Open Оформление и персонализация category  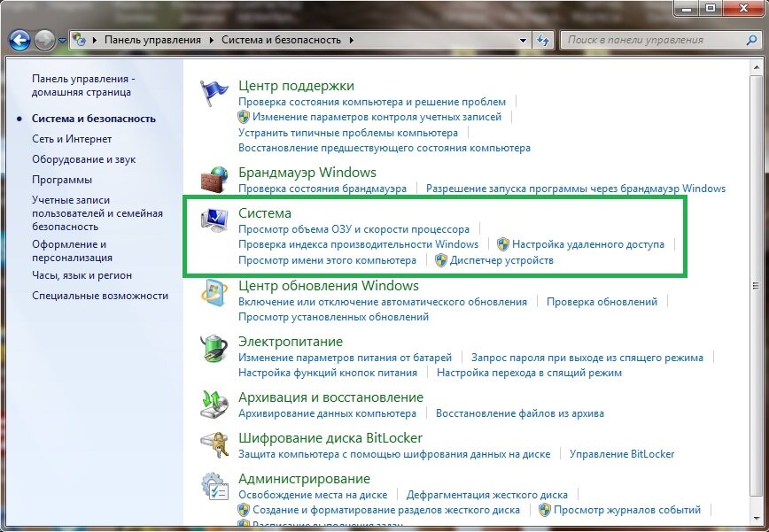[x=72, y=251]
